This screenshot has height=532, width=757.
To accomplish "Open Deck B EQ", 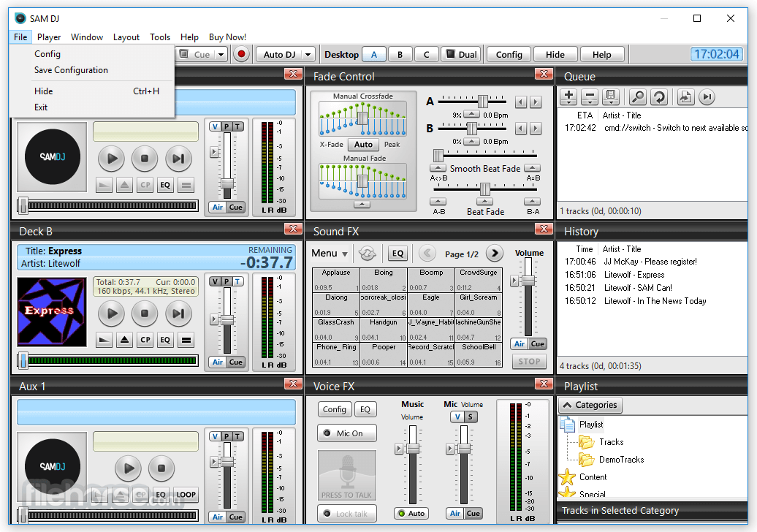I will (x=165, y=340).
